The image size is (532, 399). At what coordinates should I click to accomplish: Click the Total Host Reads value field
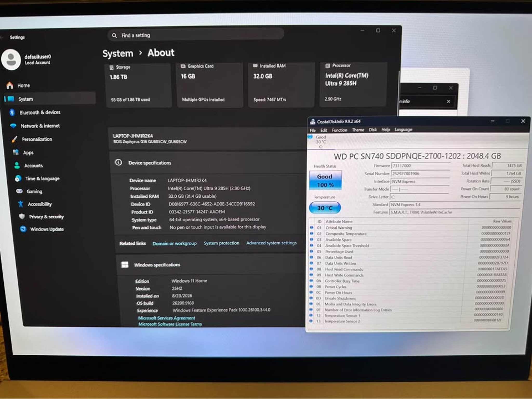pyautogui.click(x=508, y=165)
